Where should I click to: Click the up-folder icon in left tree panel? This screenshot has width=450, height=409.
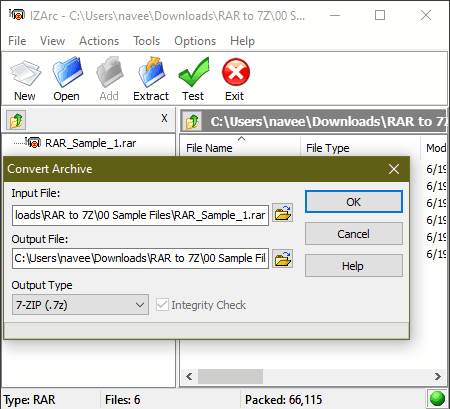[16, 120]
